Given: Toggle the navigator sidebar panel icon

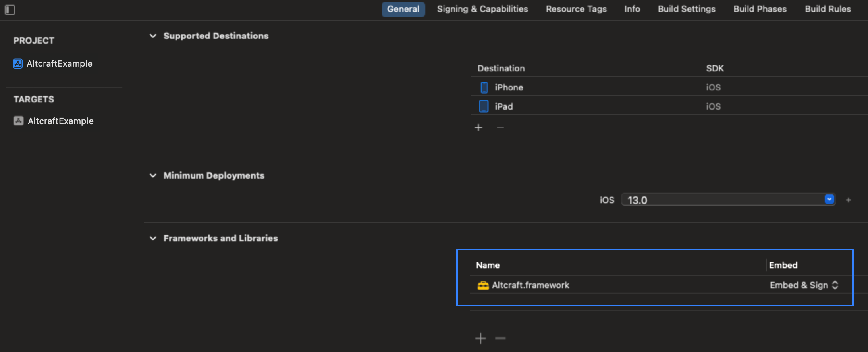Looking at the screenshot, I should point(10,10).
